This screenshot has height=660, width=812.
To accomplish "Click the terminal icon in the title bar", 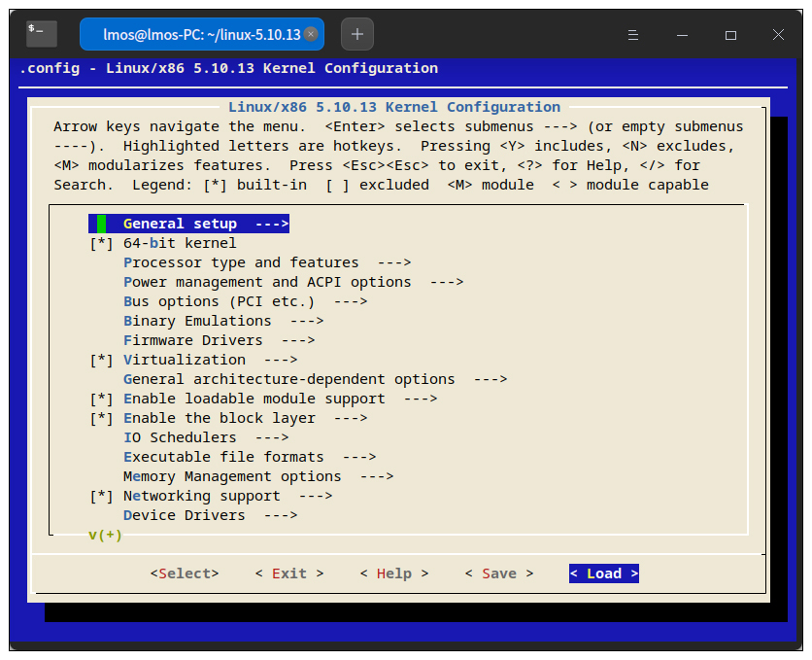I will pyautogui.click(x=42, y=34).
